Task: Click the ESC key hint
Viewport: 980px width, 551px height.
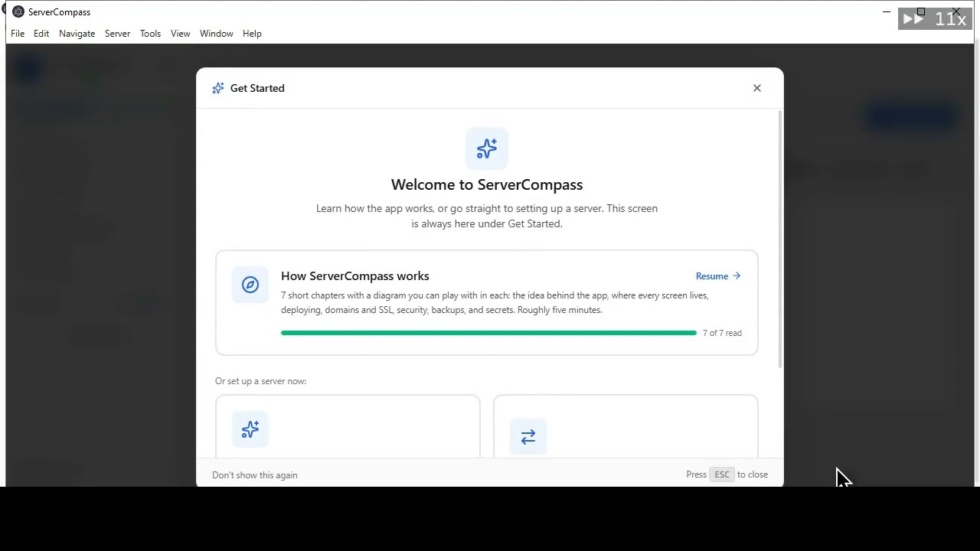Action: pos(722,474)
